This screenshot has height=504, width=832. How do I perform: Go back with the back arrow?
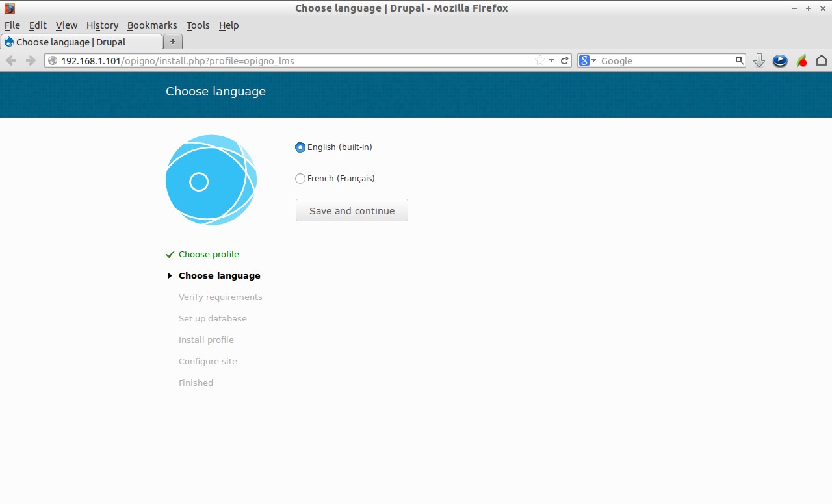(x=11, y=60)
